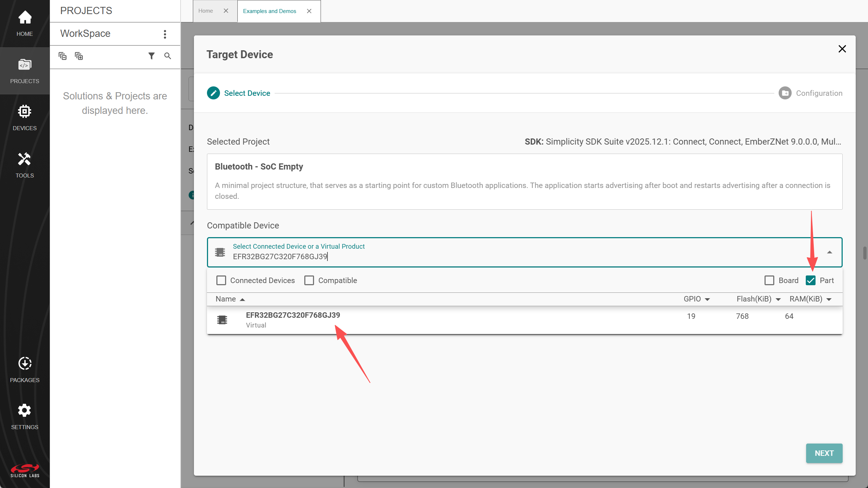
Task: Check the Board filter checkbox
Action: (x=769, y=281)
